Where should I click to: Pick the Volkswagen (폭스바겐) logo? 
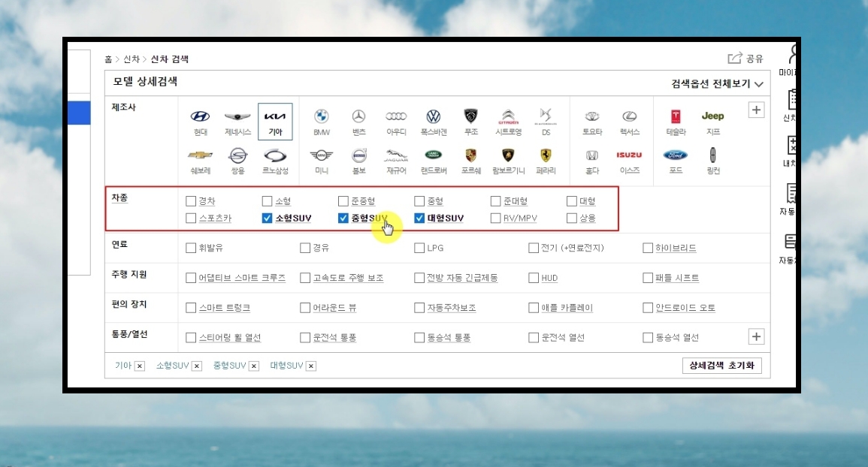point(434,117)
